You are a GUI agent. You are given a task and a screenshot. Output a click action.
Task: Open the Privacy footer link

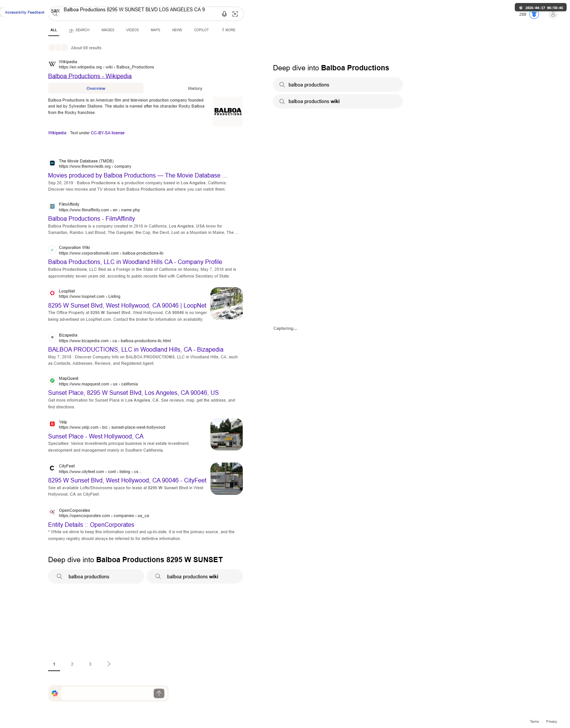[x=552, y=722]
